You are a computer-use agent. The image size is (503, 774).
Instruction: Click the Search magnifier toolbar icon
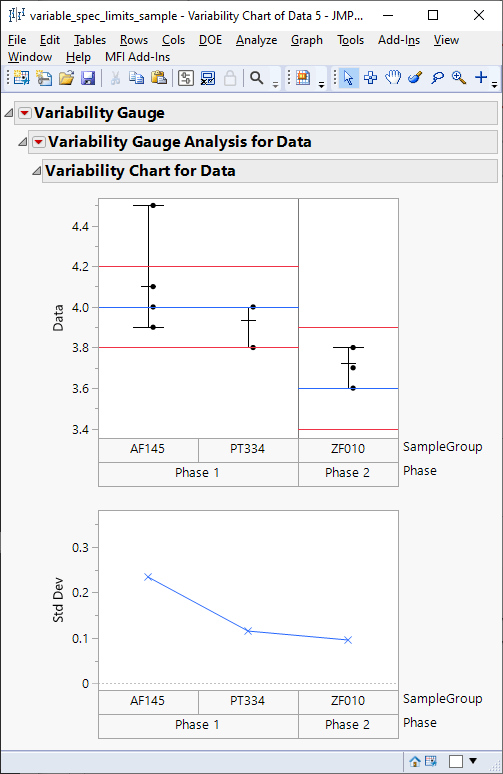click(x=256, y=78)
